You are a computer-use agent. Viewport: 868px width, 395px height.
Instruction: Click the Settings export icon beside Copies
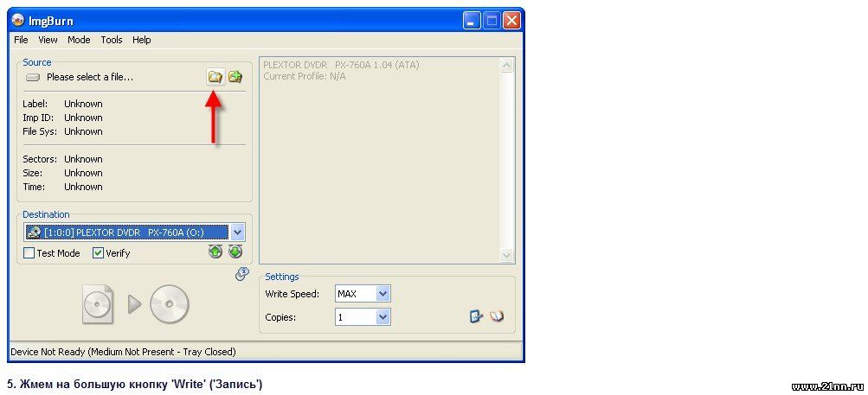[476, 317]
